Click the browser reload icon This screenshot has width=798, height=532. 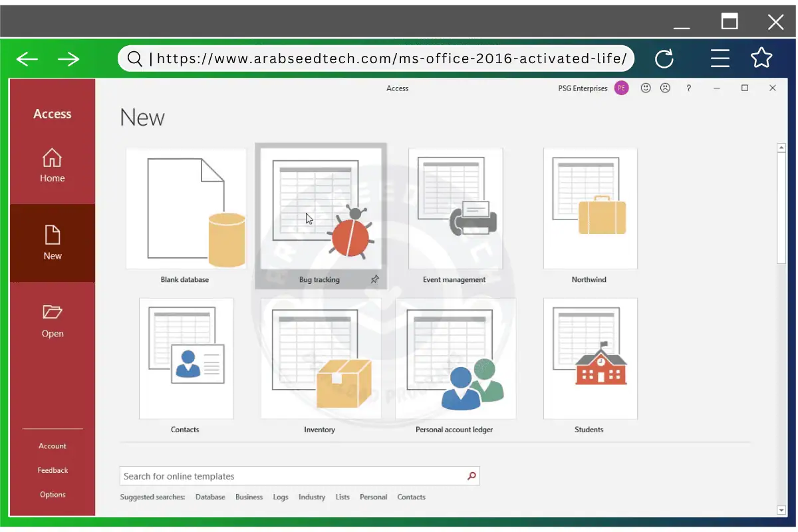[664, 59]
